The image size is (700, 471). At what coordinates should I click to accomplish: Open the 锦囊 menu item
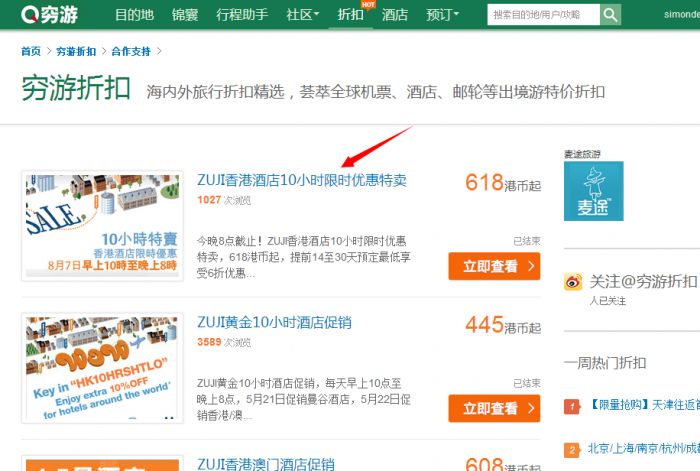[185, 15]
